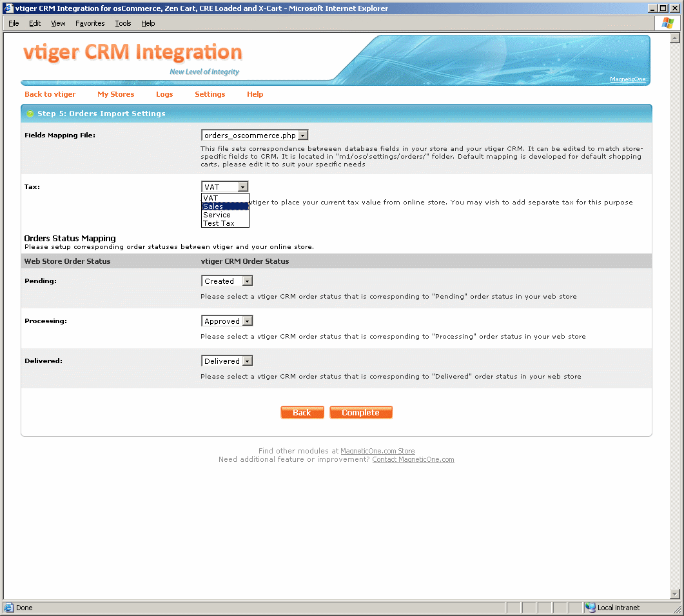
Task: Open Contact MagneticOne.com link
Action: [413, 459]
